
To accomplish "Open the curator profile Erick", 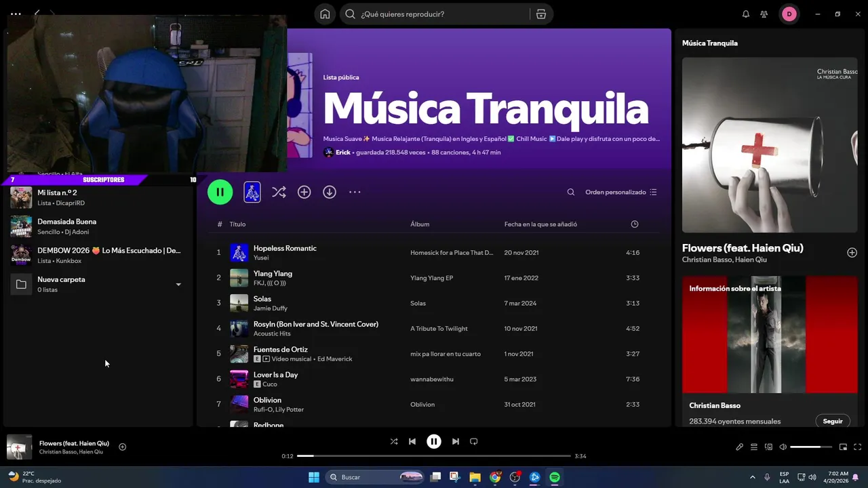I will pos(343,152).
